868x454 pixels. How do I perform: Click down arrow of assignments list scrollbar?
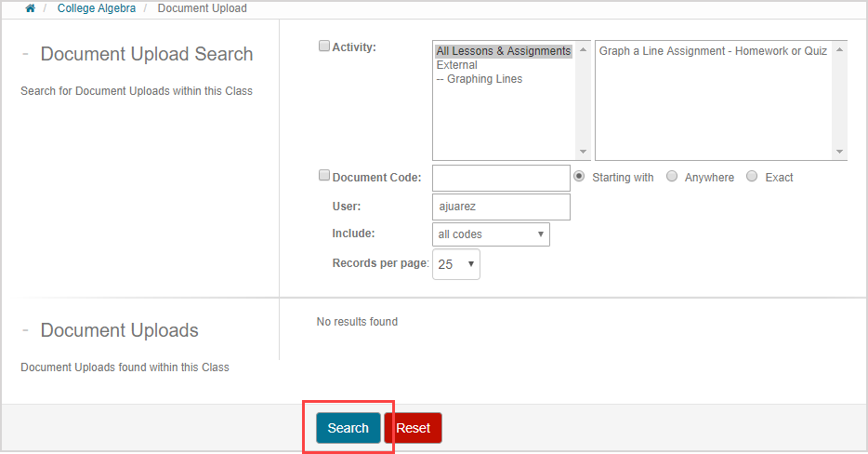coord(840,152)
